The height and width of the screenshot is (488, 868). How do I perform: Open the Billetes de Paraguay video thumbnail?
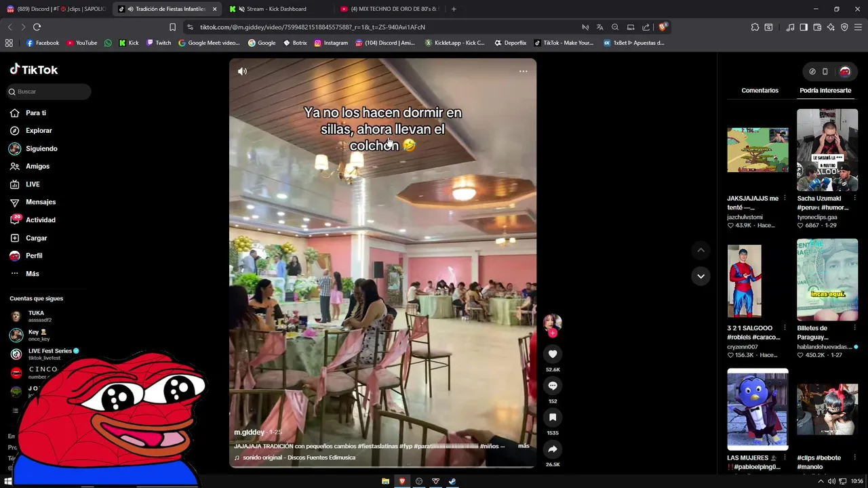pos(827,280)
